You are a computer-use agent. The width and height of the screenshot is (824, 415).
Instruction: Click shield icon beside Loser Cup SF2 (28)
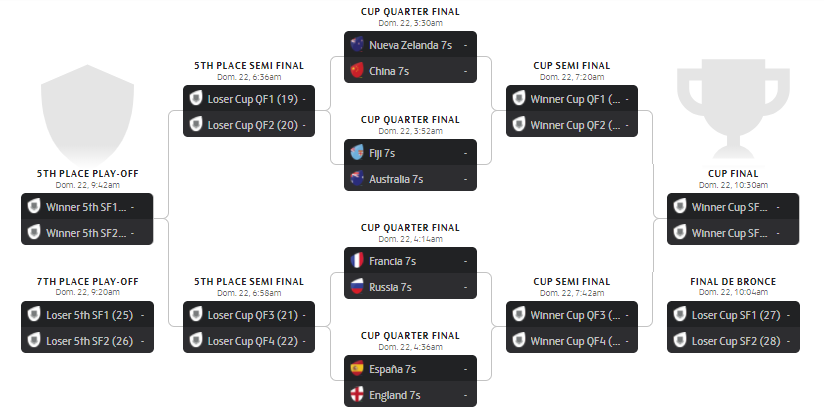[680, 340]
